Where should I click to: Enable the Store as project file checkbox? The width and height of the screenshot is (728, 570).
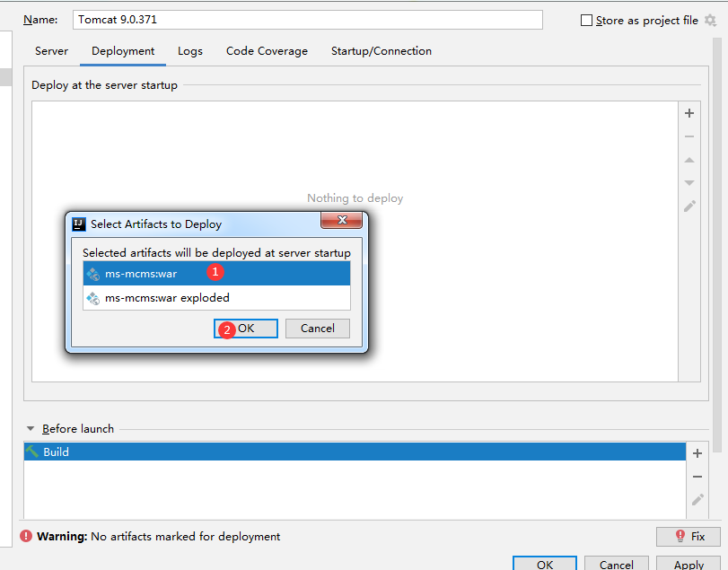tap(587, 20)
